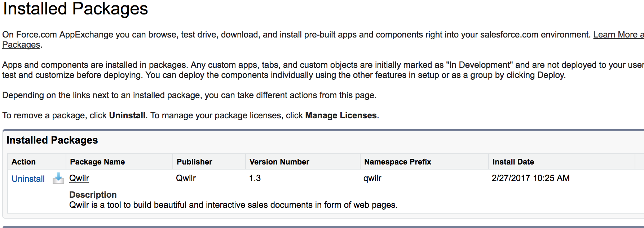
Task: Select the Version Number column header
Action: 303,162
